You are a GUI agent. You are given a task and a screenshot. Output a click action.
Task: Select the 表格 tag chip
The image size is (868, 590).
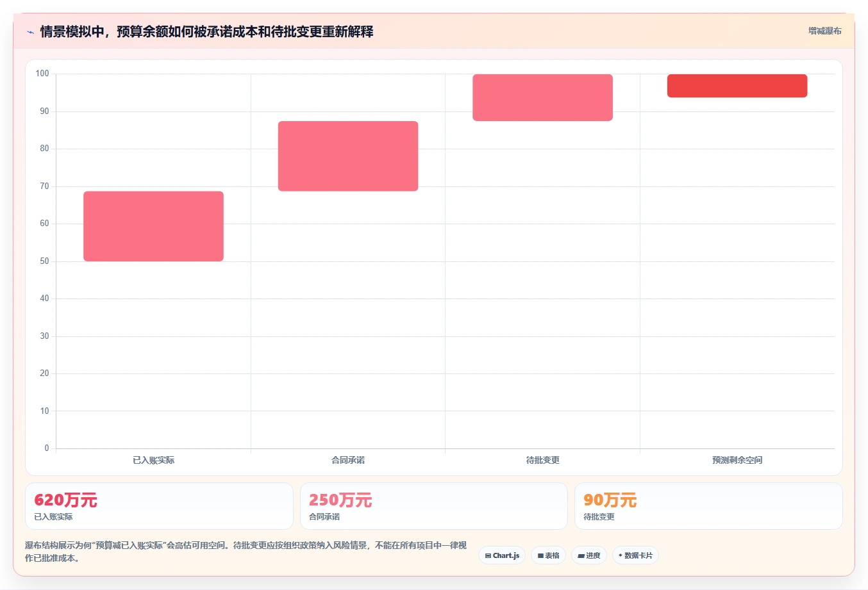point(548,555)
